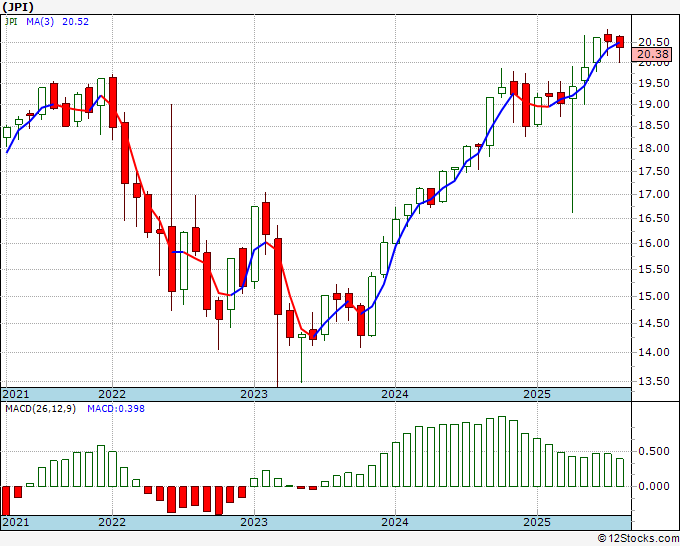Click the latest red candlestick near 20.50
680x546 pixels.
coord(620,42)
